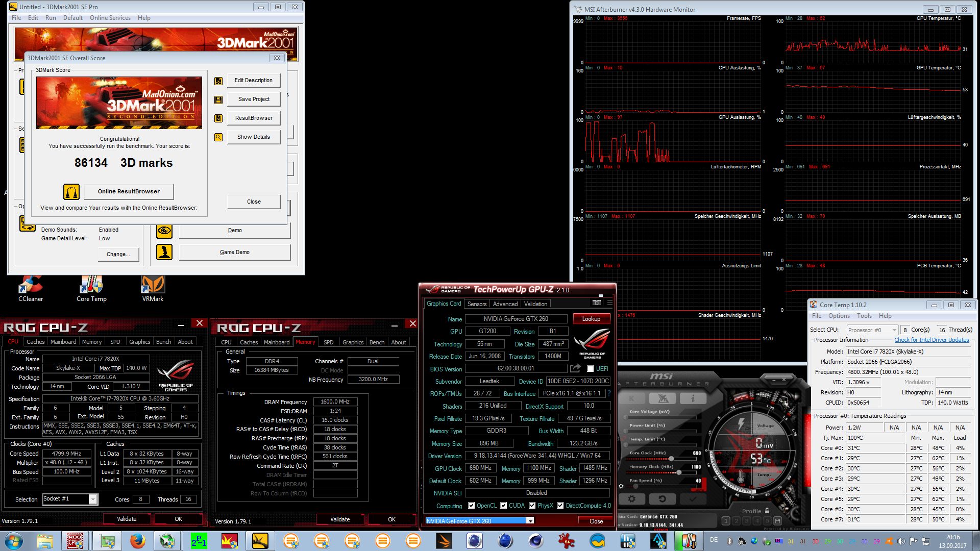Click the Edit Description icon in 3DMark score dialog
The image size is (980, 551).
(x=218, y=81)
